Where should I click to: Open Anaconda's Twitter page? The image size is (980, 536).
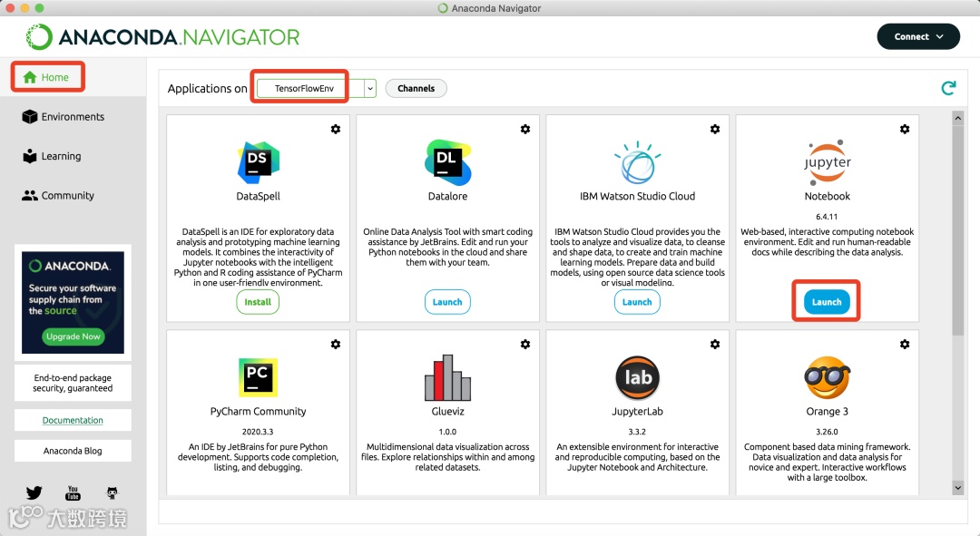pos(34,492)
